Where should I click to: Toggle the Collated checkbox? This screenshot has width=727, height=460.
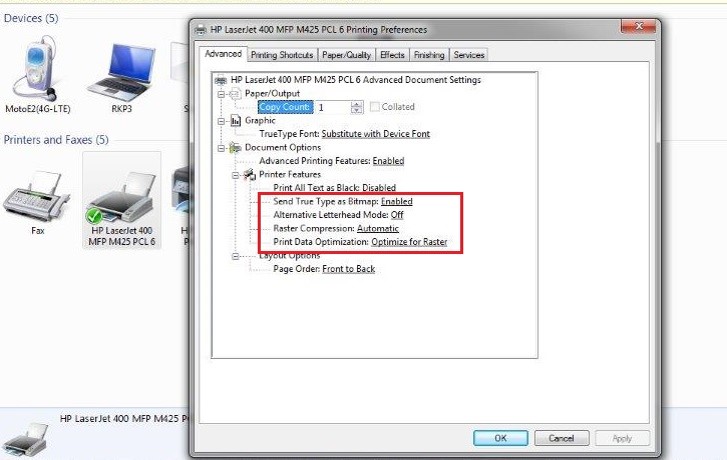pos(375,107)
